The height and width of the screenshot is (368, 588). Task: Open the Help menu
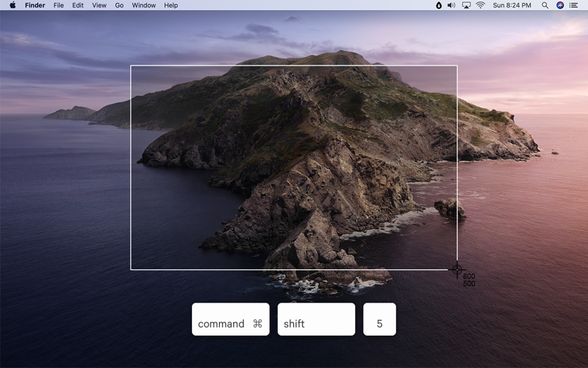point(171,5)
